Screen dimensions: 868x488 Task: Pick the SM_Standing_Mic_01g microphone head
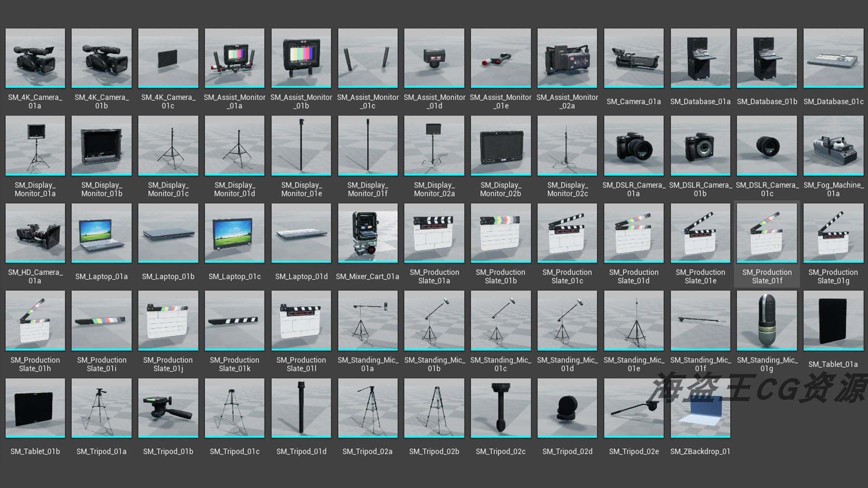[767, 320]
